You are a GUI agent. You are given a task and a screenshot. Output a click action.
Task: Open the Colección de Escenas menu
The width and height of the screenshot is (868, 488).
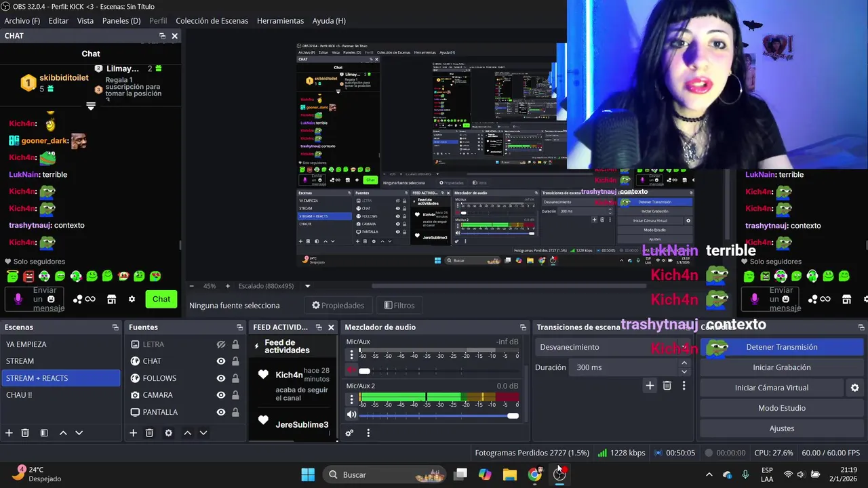coord(212,21)
